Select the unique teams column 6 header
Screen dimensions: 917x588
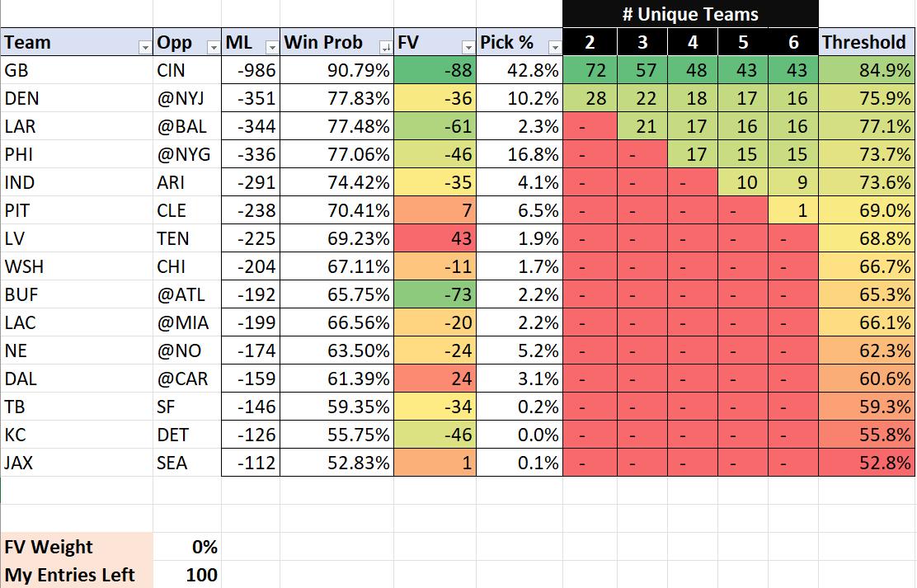793,43
